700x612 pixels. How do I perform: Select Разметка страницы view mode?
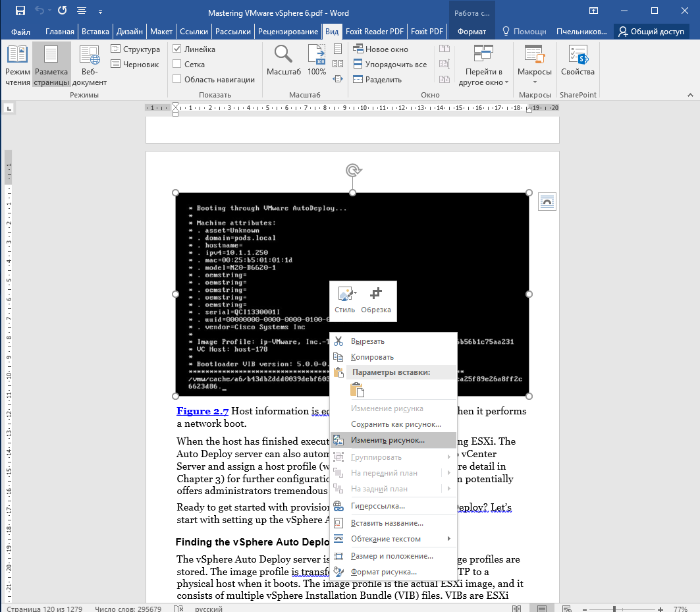(x=51, y=65)
